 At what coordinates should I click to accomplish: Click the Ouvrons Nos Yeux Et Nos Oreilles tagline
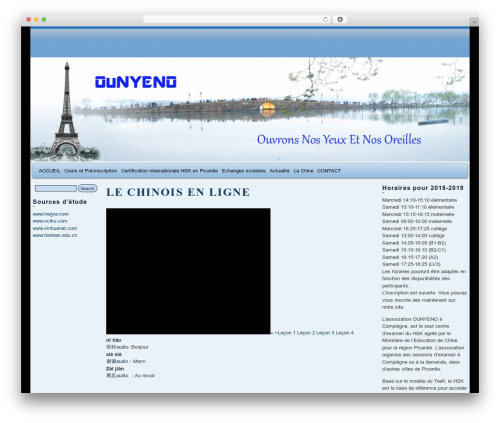[x=339, y=140]
